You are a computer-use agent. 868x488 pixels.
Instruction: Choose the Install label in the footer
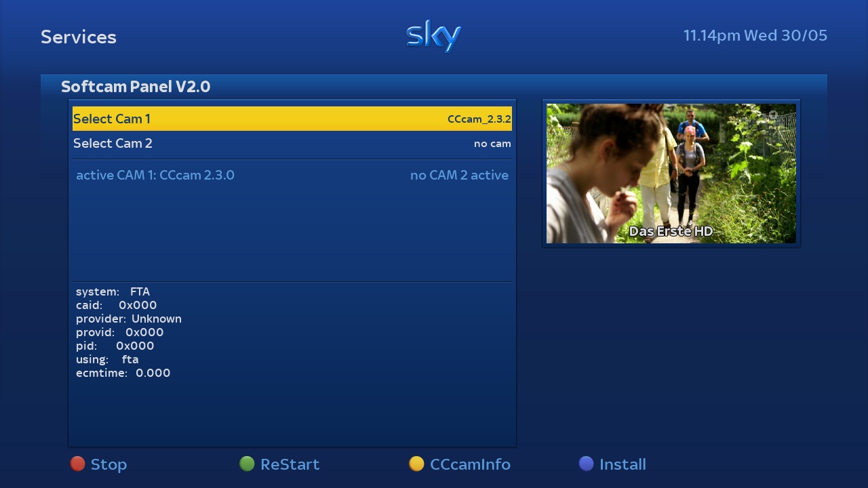[x=623, y=464]
